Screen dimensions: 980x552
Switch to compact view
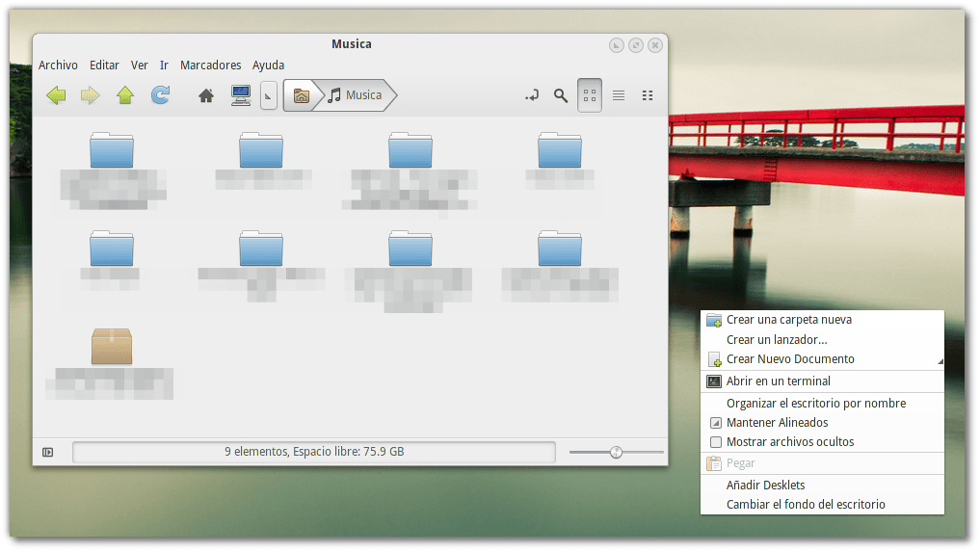[648, 95]
